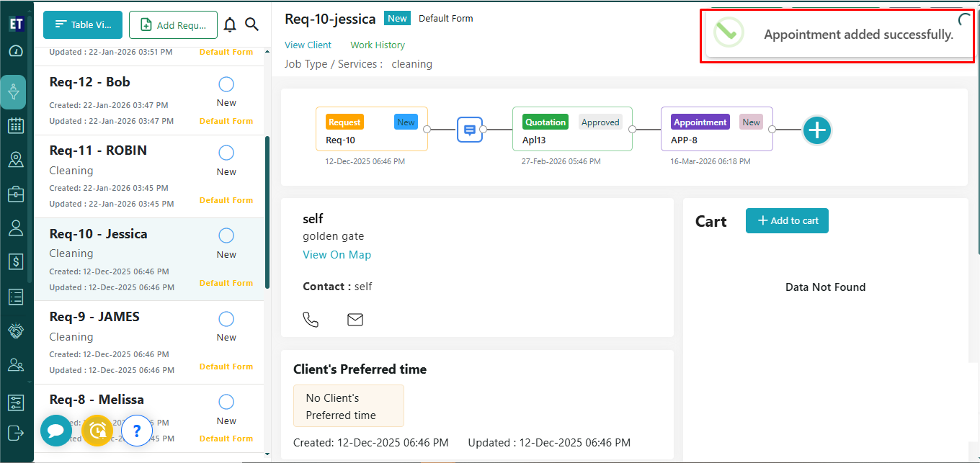The image size is (980, 463).
Task: Open the Appointment APP-8 stage card
Action: click(x=716, y=130)
